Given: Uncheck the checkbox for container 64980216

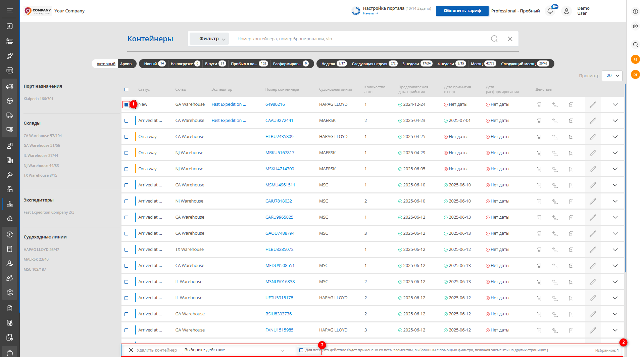Looking at the screenshot, I should (x=126, y=104).
